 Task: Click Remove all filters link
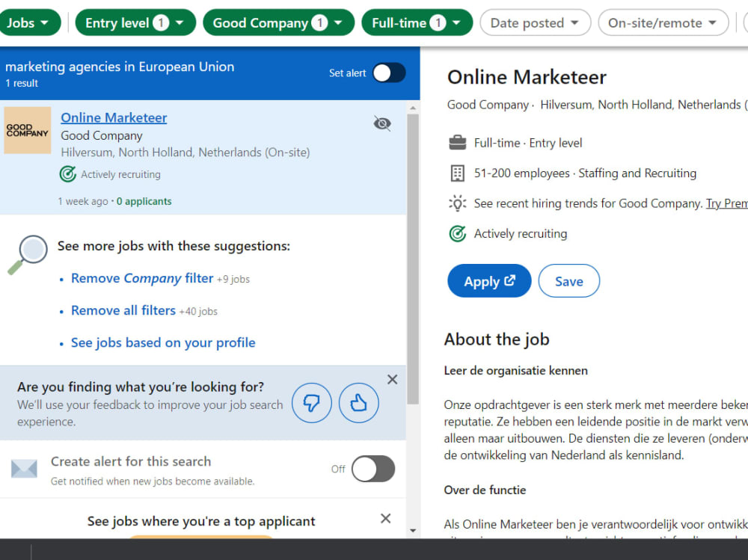tap(123, 310)
